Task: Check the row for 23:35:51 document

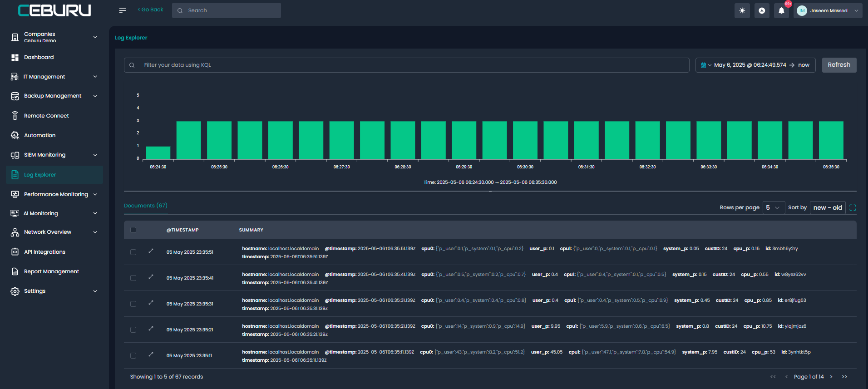Action: pos(133,252)
